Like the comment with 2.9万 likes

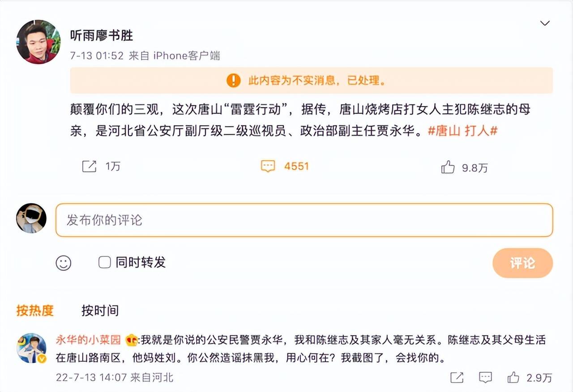click(513, 377)
